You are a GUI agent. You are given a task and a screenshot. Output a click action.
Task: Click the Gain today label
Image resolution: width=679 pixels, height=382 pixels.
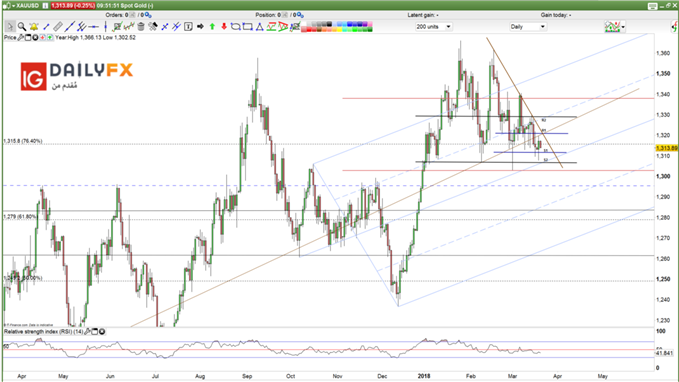(556, 15)
